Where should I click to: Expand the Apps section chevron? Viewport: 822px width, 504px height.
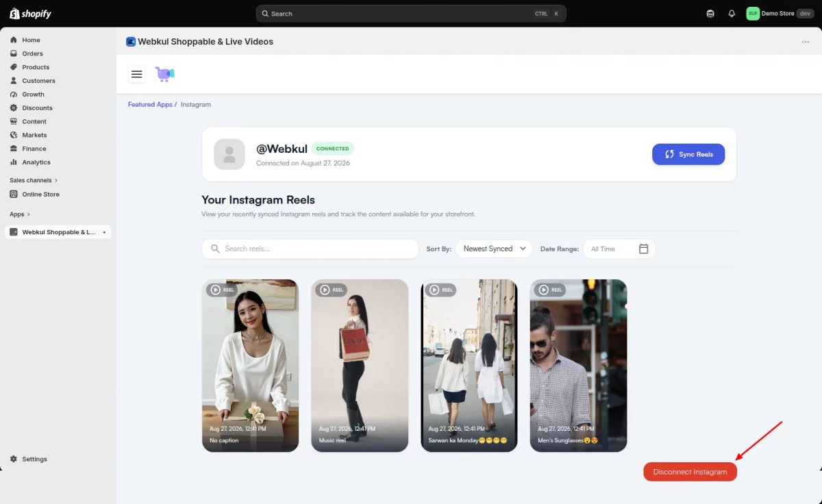pyautogui.click(x=28, y=214)
